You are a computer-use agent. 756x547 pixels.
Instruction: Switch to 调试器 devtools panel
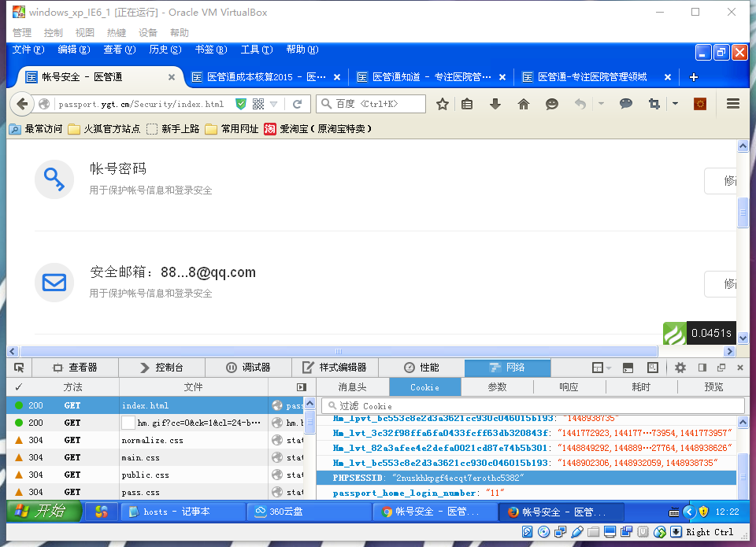pyautogui.click(x=248, y=368)
